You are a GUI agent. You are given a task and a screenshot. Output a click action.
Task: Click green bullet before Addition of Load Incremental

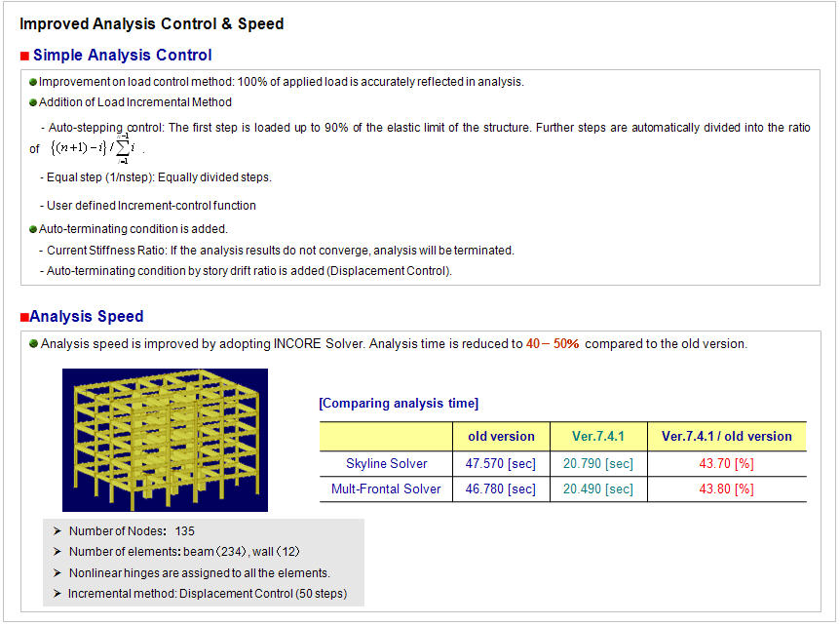33,102
